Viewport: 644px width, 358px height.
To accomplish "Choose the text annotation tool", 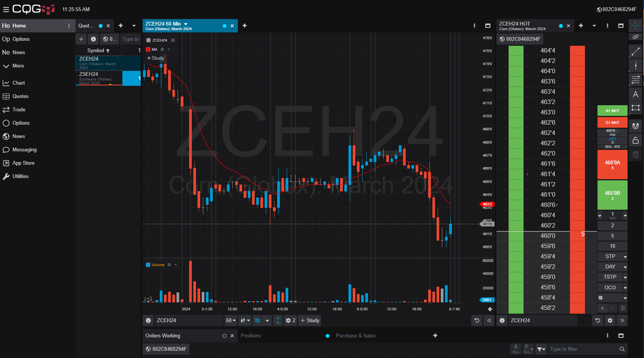I will pyautogui.click(x=635, y=94).
